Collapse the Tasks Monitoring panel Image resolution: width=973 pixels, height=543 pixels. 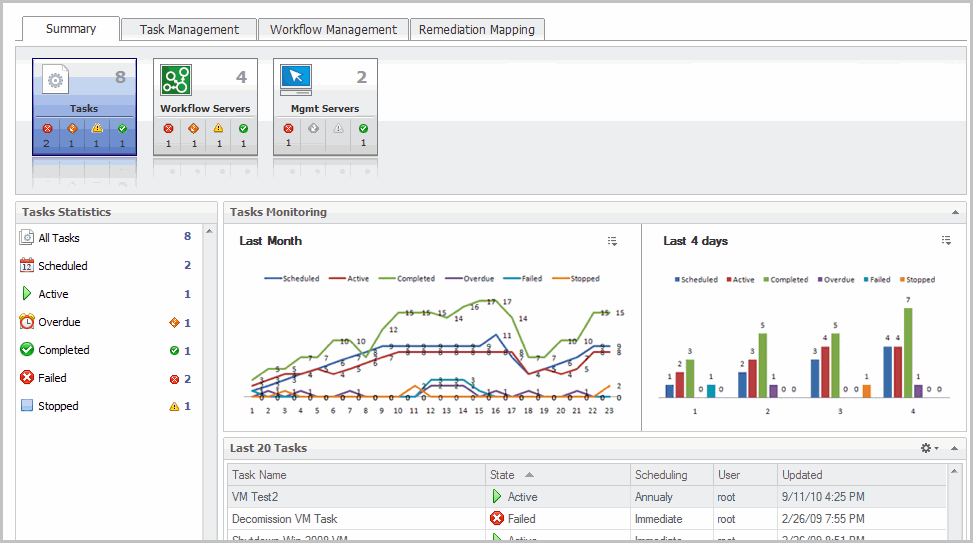coord(955,212)
